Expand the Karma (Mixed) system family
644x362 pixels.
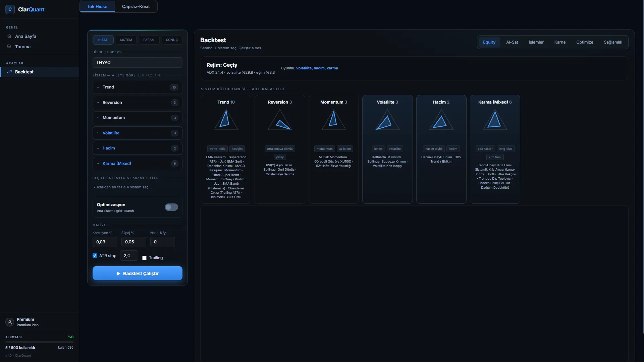(x=138, y=164)
